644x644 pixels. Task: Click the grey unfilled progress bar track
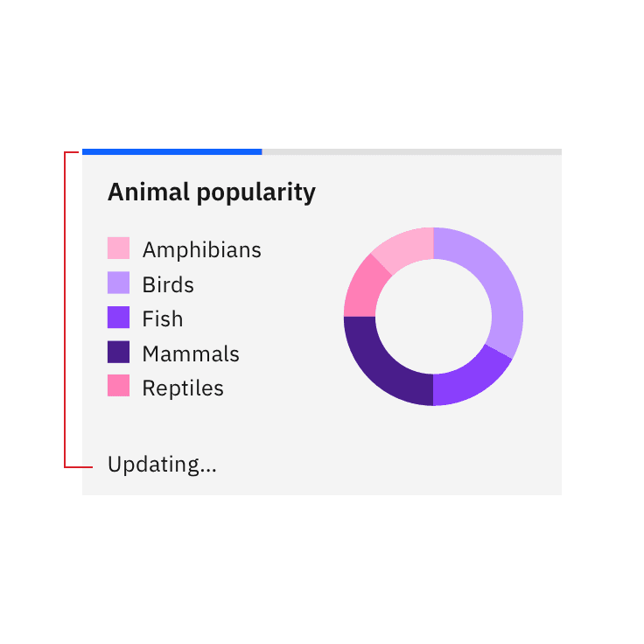(x=411, y=151)
